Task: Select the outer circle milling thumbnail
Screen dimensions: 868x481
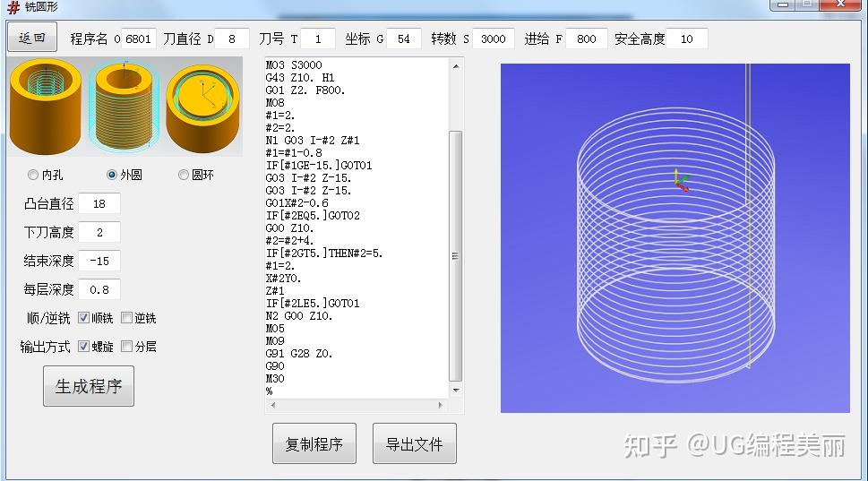Action: click(x=124, y=107)
